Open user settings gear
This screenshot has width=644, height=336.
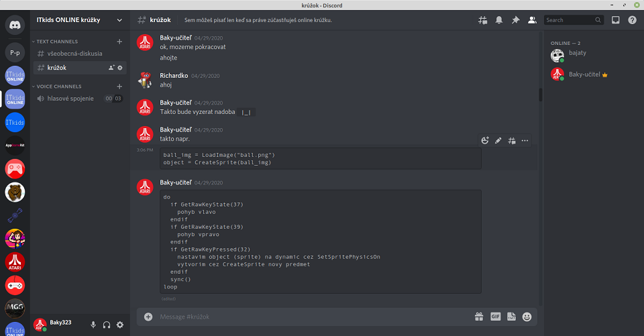point(120,325)
